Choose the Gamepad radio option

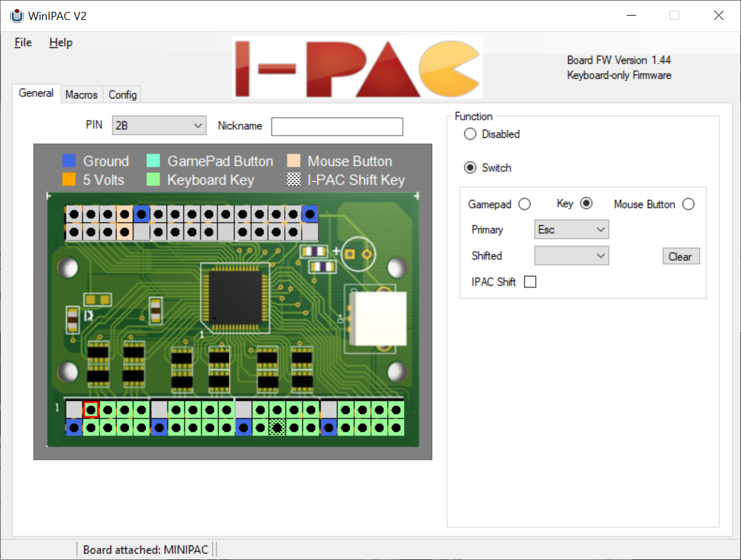pyautogui.click(x=524, y=204)
